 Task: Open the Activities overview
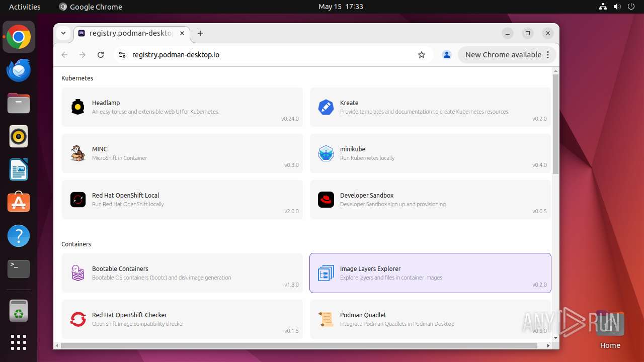(x=25, y=7)
